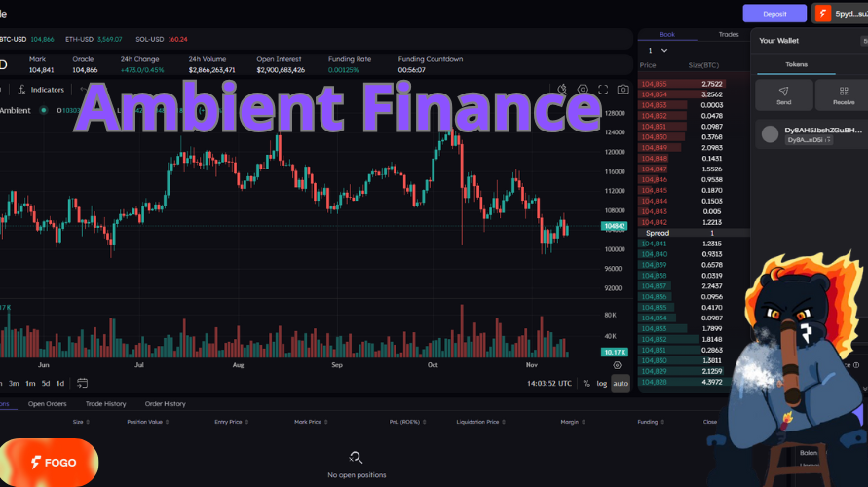This screenshot has width=868, height=487.
Task: Sort positions by Position Value column
Action: (148, 422)
